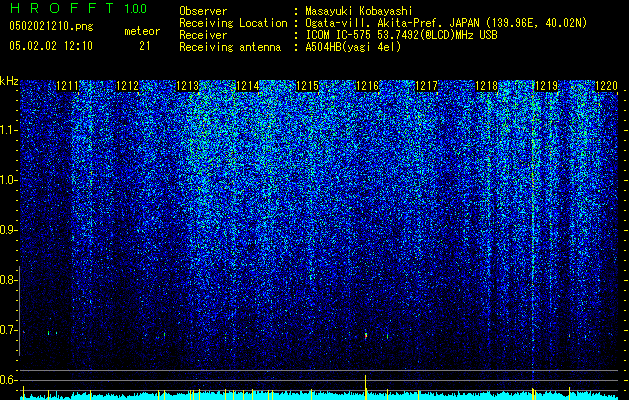Click the 1211 time marker
Image resolution: width=629 pixels, height=400 pixels.
(x=67, y=86)
